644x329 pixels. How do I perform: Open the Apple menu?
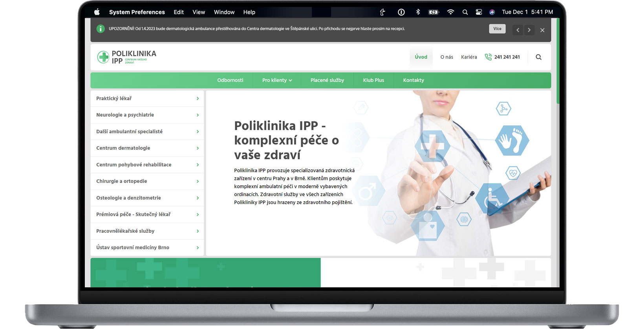[97, 12]
